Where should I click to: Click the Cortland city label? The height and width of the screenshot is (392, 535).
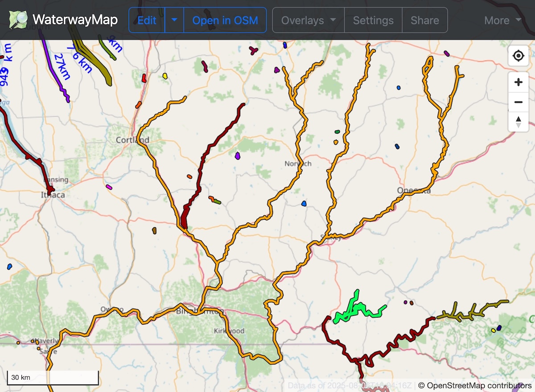click(132, 140)
